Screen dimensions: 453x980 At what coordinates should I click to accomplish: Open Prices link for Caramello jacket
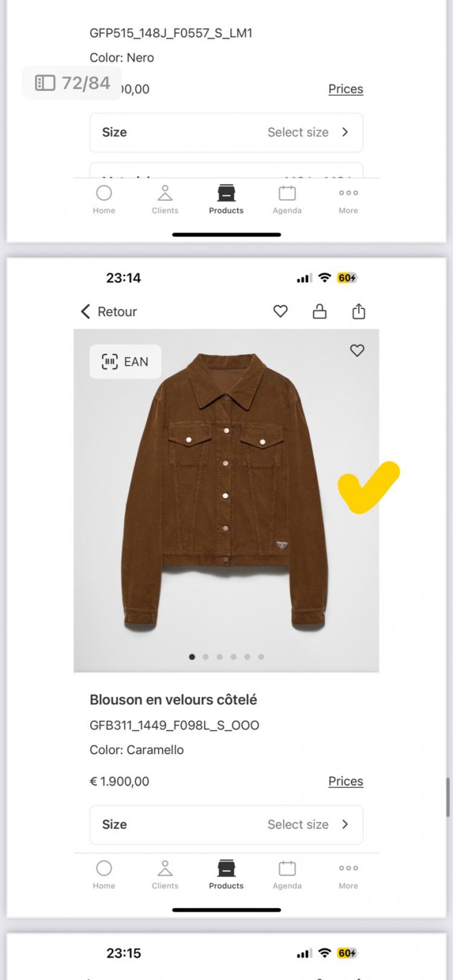(x=345, y=781)
